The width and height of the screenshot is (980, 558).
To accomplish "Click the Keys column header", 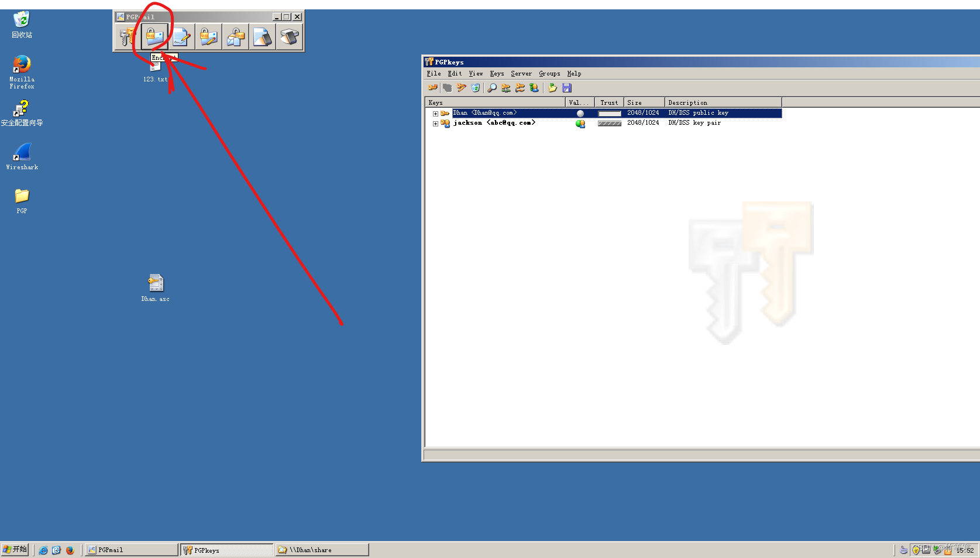I will (495, 102).
